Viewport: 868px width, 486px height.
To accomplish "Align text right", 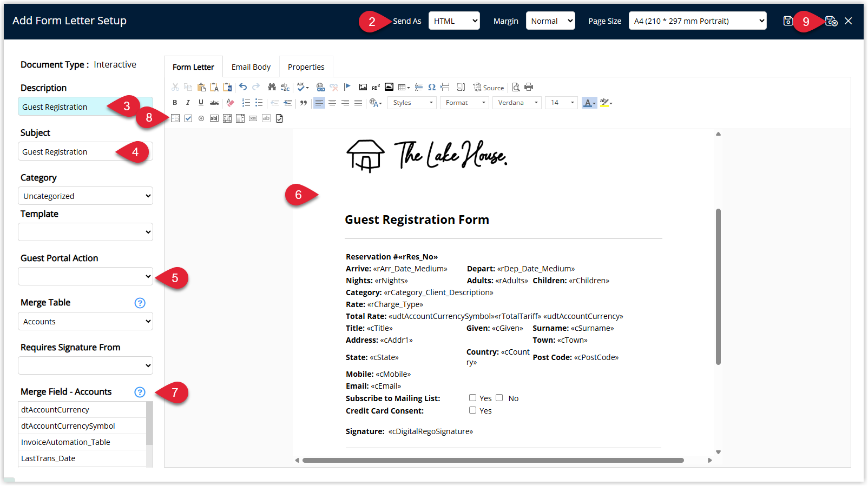I will coord(345,103).
